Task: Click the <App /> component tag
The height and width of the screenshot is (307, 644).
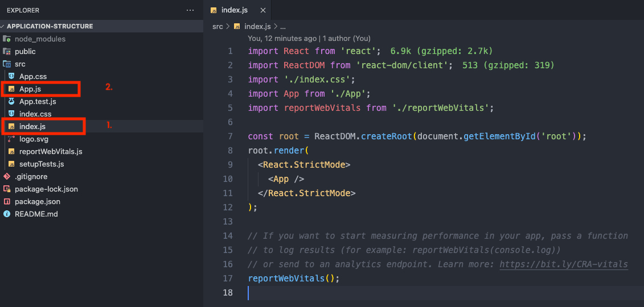Action: (x=286, y=179)
